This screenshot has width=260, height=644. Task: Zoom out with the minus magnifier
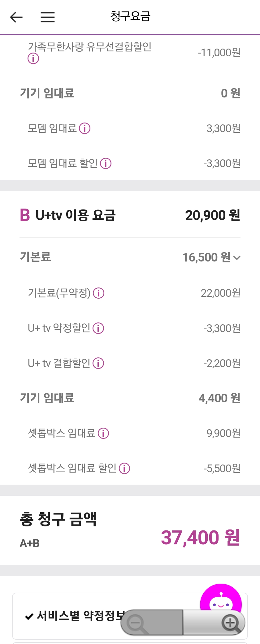pyautogui.click(x=152, y=622)
